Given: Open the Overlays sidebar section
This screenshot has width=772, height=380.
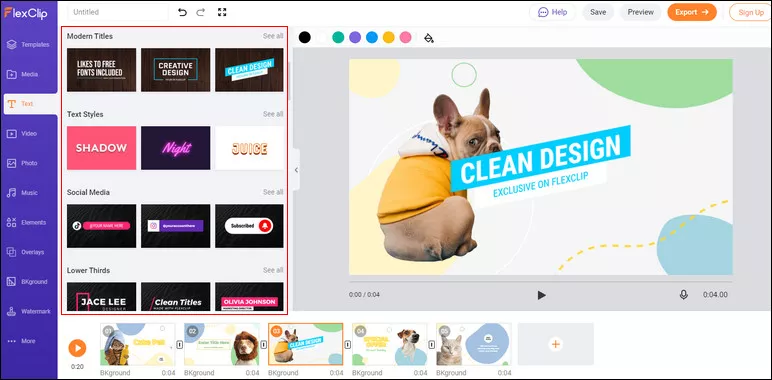Looking at the screenshot, I should click(26, 252).
